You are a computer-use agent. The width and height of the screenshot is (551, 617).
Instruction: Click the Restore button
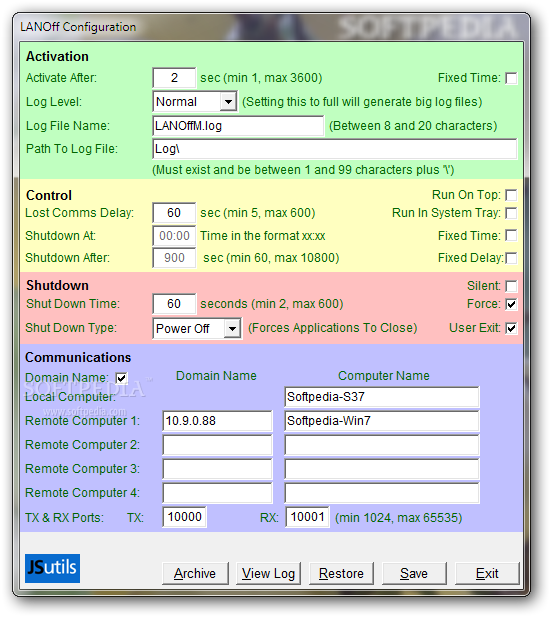341,573
